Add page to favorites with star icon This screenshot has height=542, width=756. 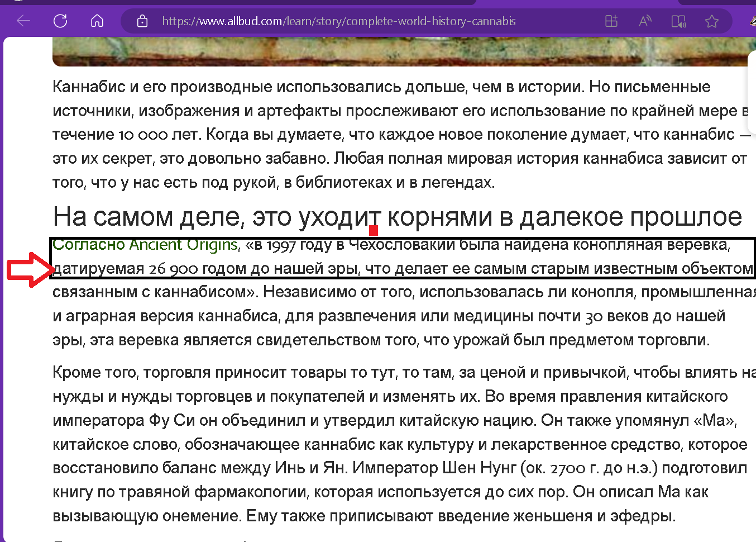(712, 21)
